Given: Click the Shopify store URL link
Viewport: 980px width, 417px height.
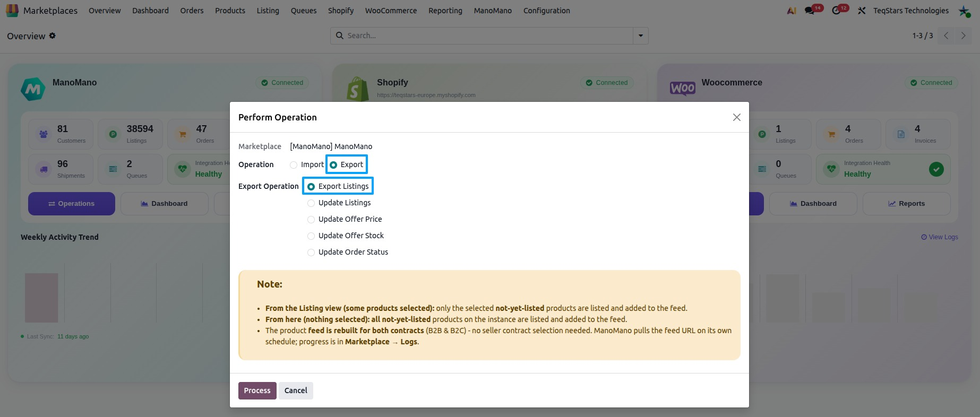Looking at the screenshot, I should coord(426,95).
